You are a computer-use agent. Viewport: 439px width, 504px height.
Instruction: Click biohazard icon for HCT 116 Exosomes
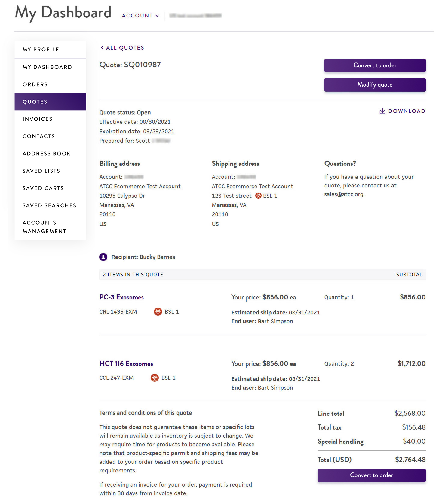click(155, 378)
